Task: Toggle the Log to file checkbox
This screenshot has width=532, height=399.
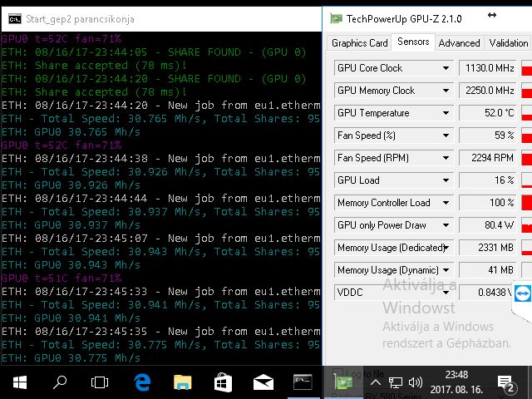Action: pyautogui.click(x=337, y=373)
